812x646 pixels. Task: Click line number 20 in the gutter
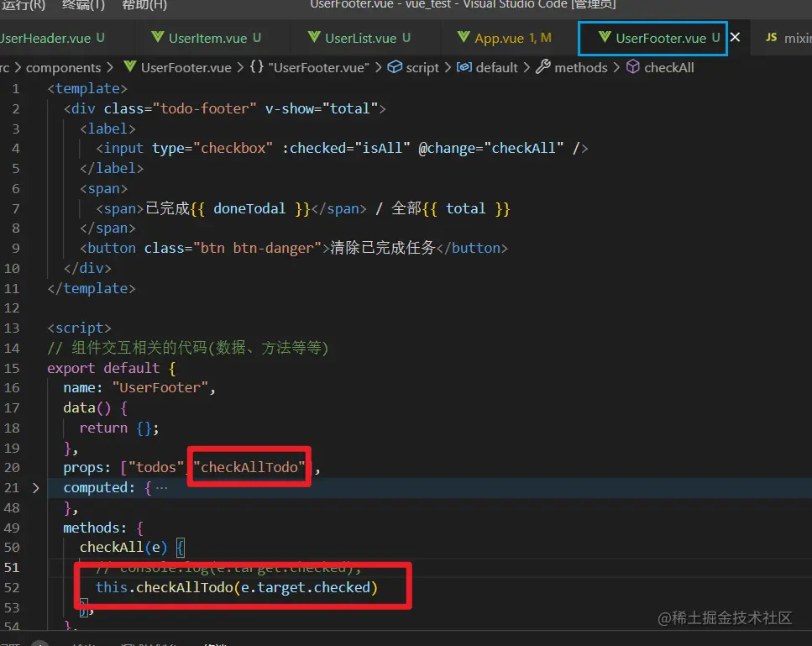pyautogui.click(x=12, y=468)
